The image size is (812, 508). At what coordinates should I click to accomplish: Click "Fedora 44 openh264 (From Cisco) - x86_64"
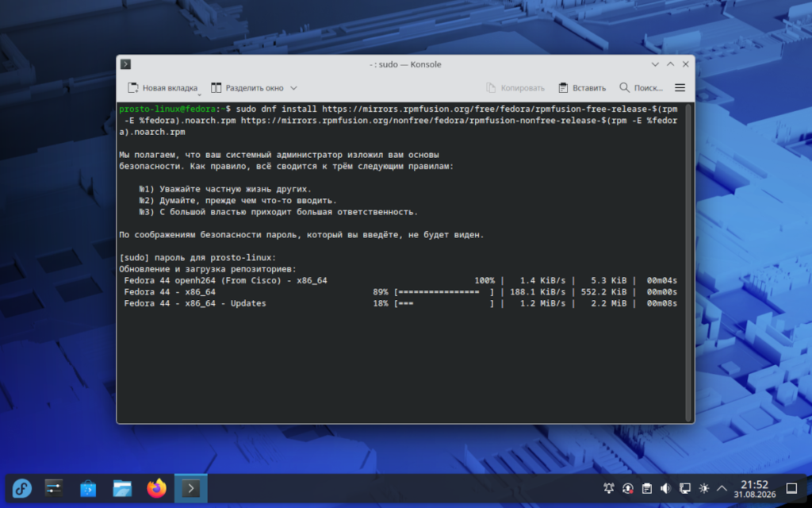tap(226, 280)
